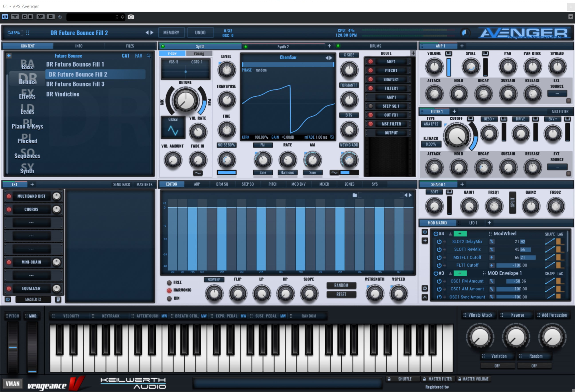Open the ARP editor tab
Image resolution: width=575 pixels, height=392 pixels.
pyautogui.click(x=197, y=184)
